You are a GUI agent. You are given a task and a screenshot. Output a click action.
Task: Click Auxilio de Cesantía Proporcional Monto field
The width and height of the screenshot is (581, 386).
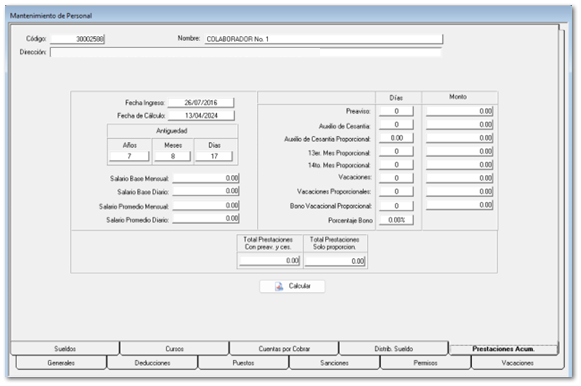pyautogui.click(x=459, y=138)
